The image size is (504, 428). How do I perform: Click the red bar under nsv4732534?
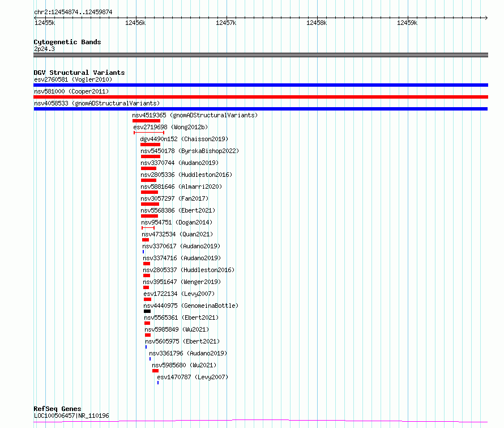click(146, 240)
